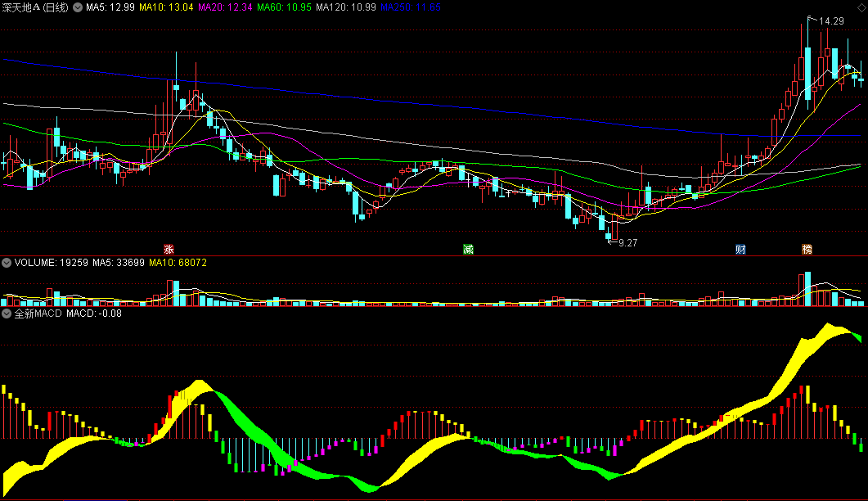This screenshot has height=501, width=868.
Task: Expand the 全新MACD panel settings arrow
Action: point(7,314)
